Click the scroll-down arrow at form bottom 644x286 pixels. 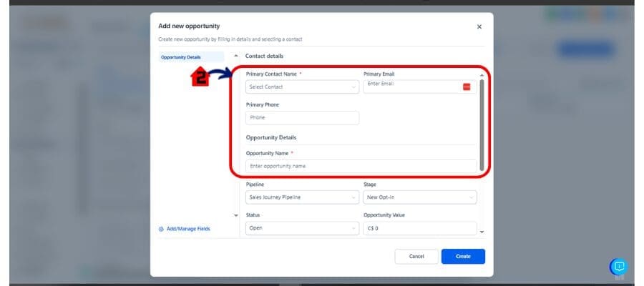click(482, 232)
